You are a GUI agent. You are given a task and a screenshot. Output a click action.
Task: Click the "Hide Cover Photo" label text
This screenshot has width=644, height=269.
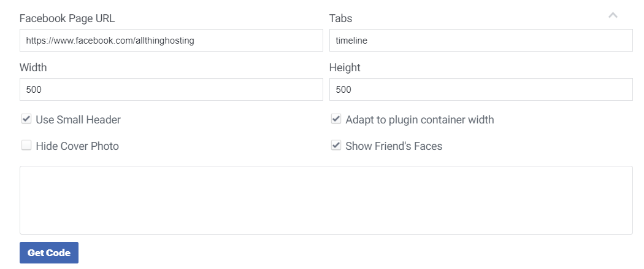click(x=77, y=146)
